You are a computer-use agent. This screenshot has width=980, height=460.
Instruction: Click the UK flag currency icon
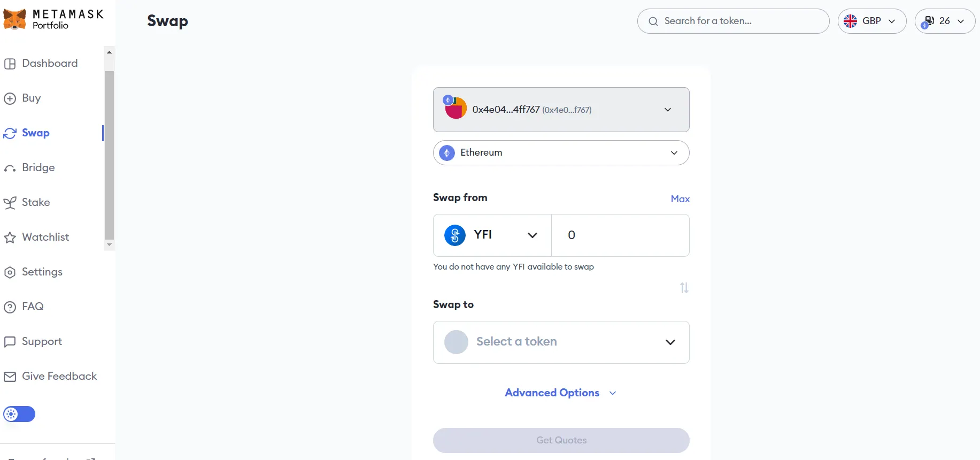(x=850, y=21)
